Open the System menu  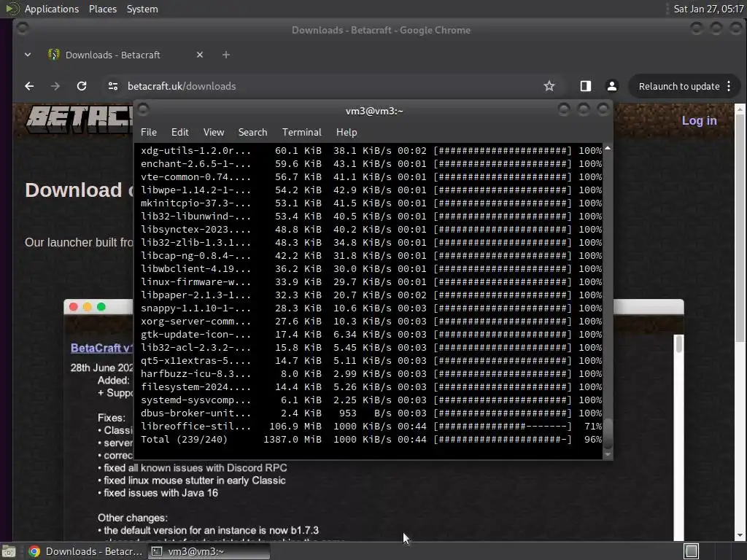click(x=142, y=9)
